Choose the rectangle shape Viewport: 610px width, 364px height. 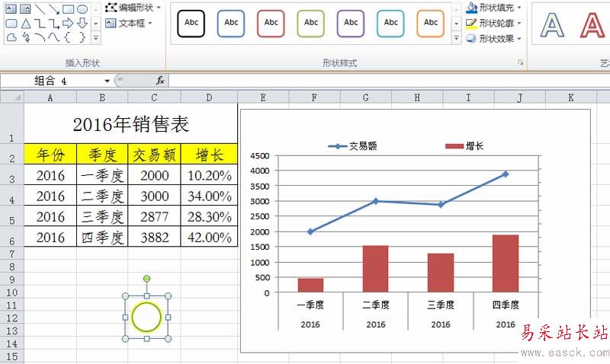click(68, 8)
